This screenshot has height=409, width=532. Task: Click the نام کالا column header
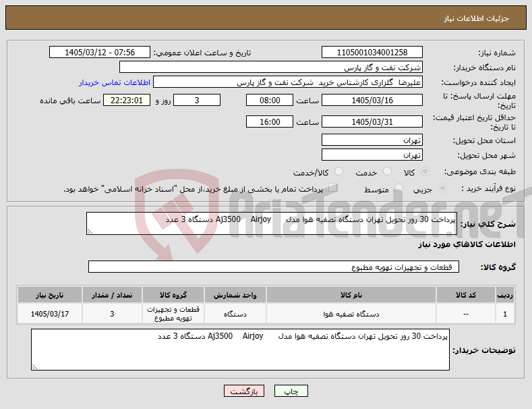pyautogui.click(x=351, y=295)
